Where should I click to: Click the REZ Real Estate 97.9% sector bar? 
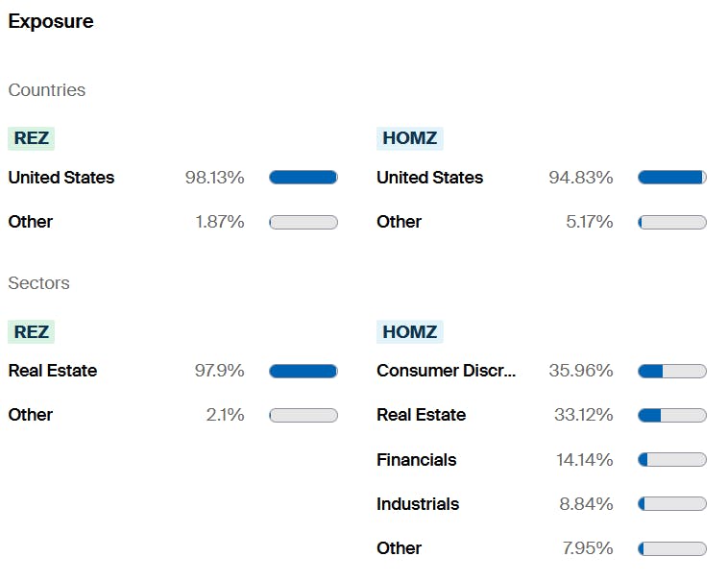click(303, 371)
